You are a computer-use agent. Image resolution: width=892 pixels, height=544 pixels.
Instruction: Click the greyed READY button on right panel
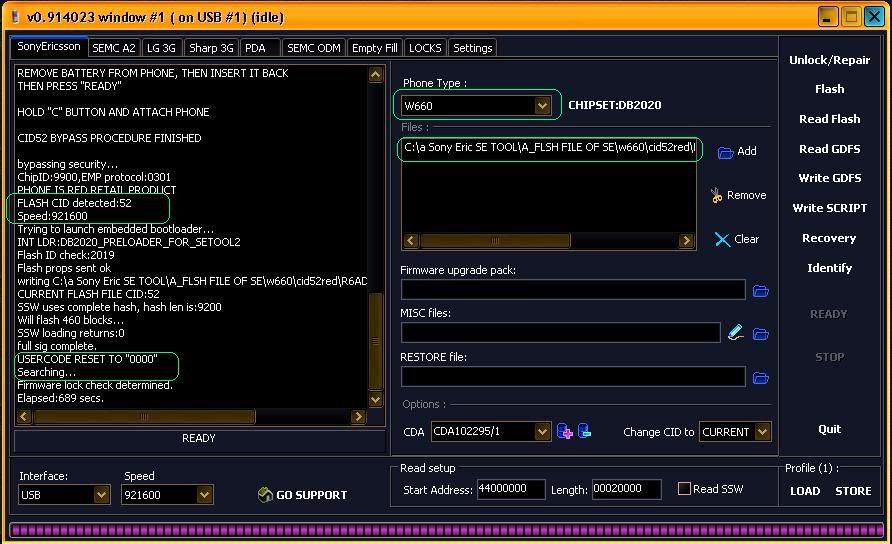829,314
